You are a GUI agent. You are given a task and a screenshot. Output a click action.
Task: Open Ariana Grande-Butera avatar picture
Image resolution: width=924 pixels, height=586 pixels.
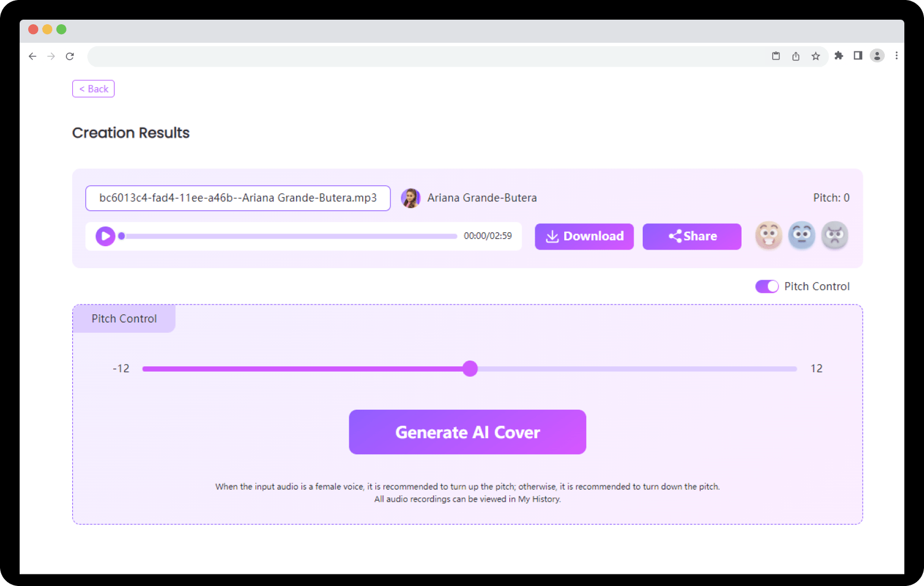tap(411, 198)
